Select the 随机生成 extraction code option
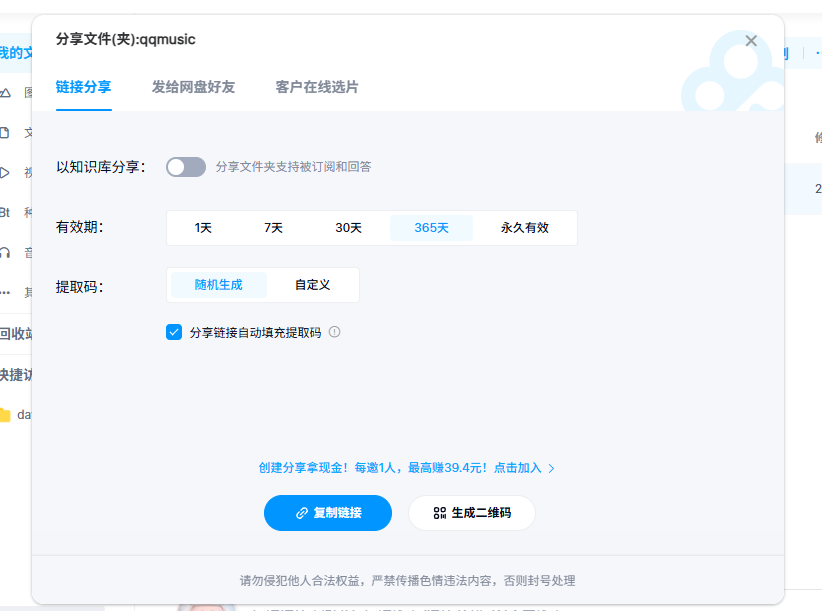 click(x=218, y=285)
